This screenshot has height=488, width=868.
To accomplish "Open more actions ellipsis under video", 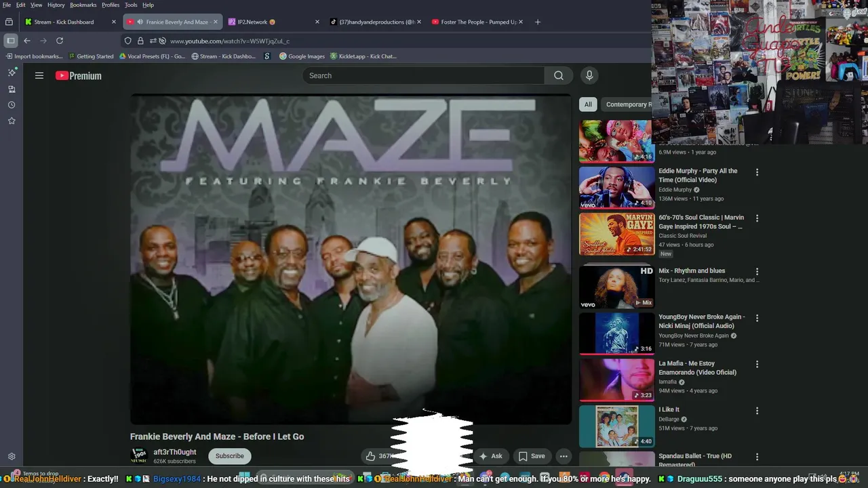I will click(x=564, y=456).
